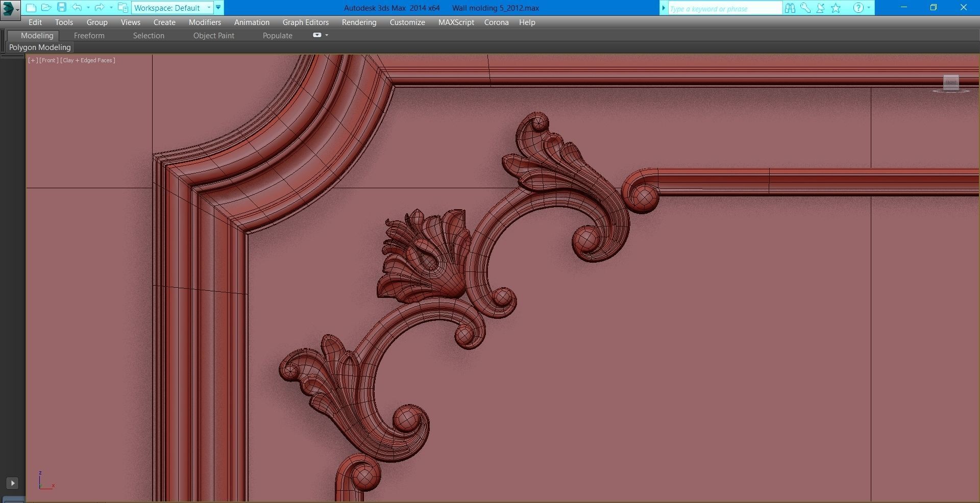
Task: Open the Edit menu
Action: 35,22
